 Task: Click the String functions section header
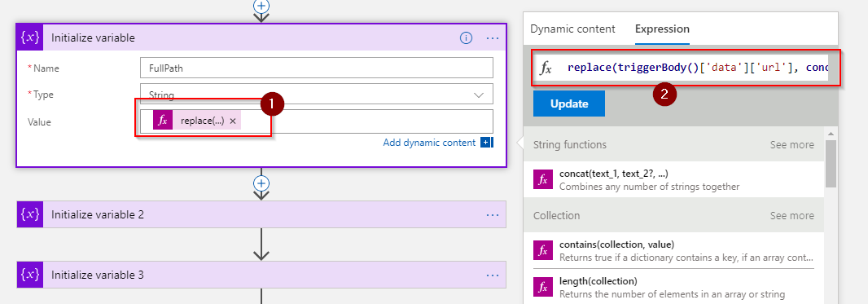point(673,144)
